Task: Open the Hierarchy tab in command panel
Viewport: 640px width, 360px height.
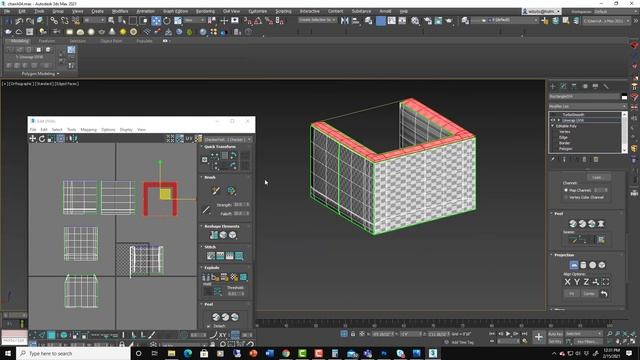Action: click(x=574, y=86)
